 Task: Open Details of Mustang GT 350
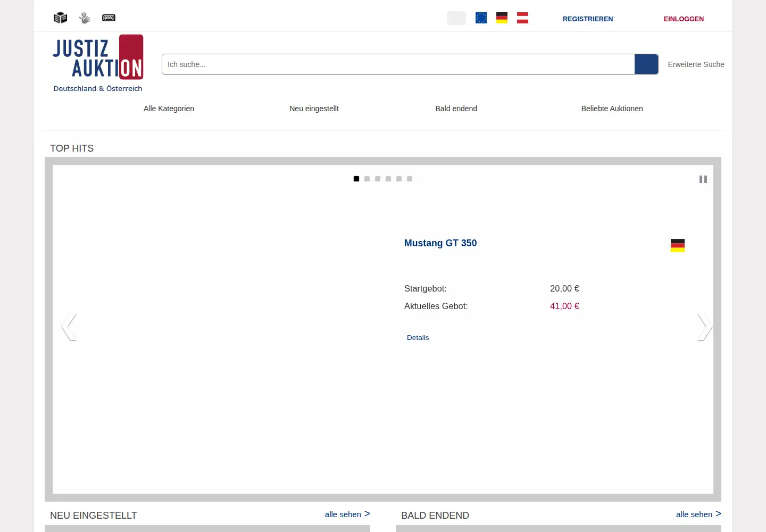(418, 337)
